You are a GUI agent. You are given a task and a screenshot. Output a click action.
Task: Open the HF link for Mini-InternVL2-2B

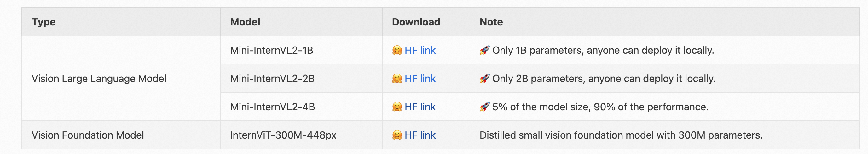click(x=420, y=79)
